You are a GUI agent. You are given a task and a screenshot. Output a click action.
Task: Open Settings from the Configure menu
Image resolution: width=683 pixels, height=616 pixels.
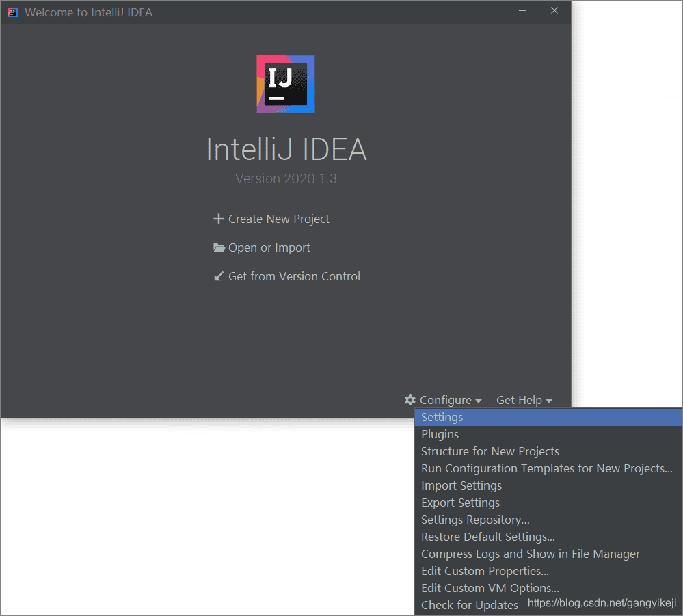click(x=548, y=417)
